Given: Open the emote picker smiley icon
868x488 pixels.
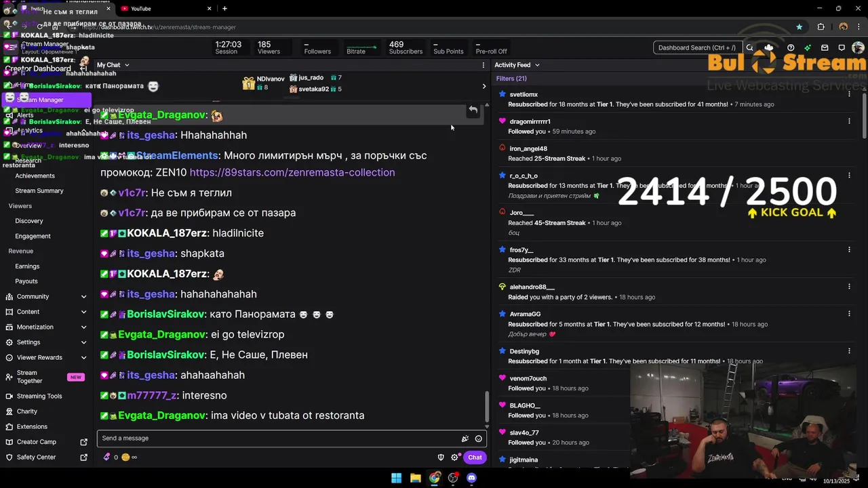Looking at the screenshot, I should point(479,439).
